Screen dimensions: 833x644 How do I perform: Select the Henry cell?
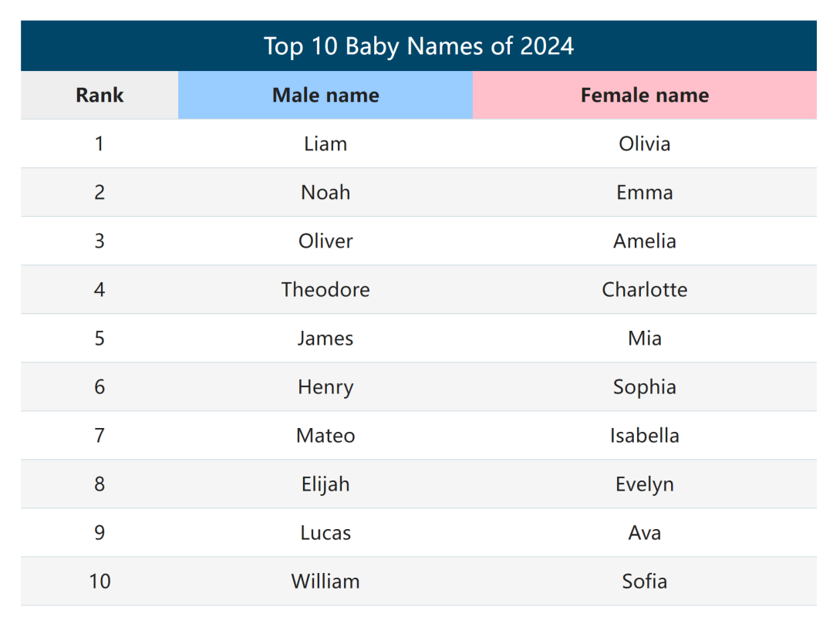pos(325,387)
